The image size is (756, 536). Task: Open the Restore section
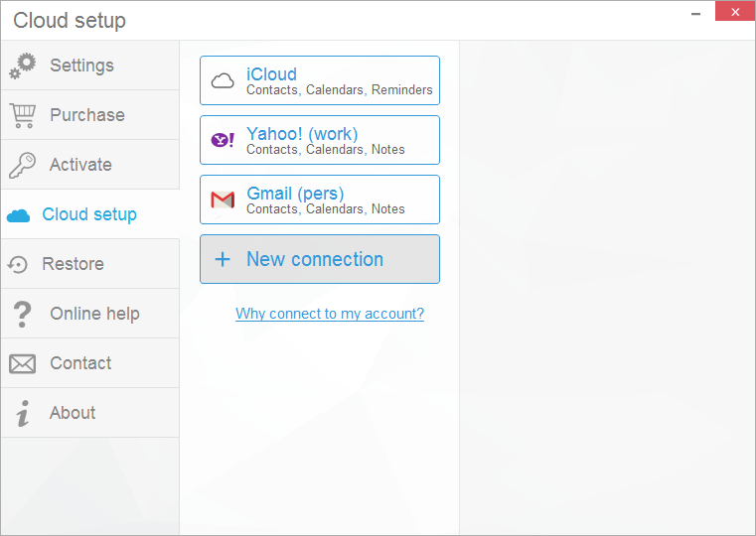[90, 264]
